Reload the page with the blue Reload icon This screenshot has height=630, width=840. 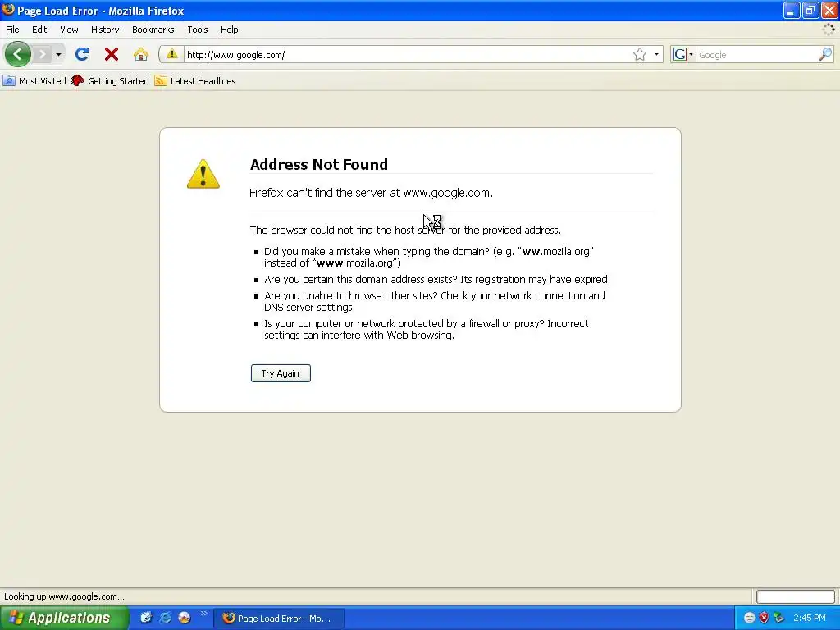click(82, 54)
